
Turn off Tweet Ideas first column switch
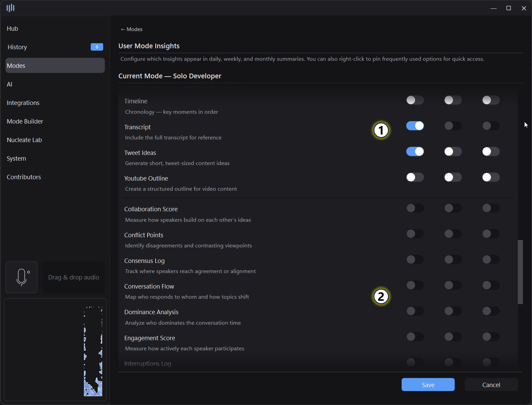415,152
